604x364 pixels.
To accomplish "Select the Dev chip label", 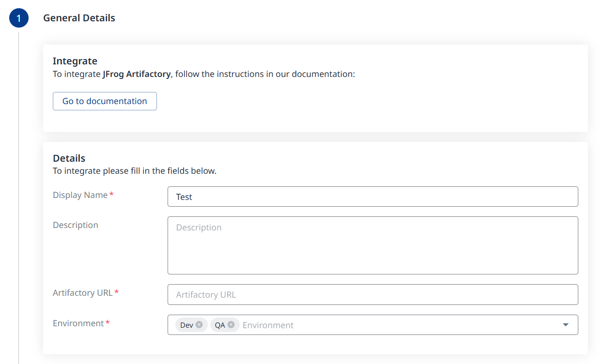I will click(186, 325).
